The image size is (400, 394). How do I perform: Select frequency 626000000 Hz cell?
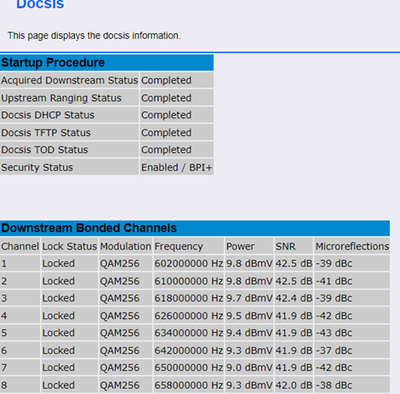tap(189, 316)
